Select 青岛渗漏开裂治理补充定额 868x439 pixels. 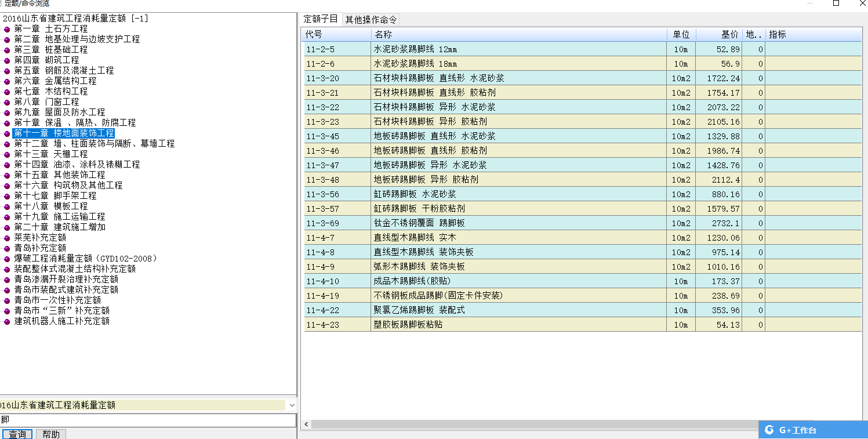[x=66, y=280]
